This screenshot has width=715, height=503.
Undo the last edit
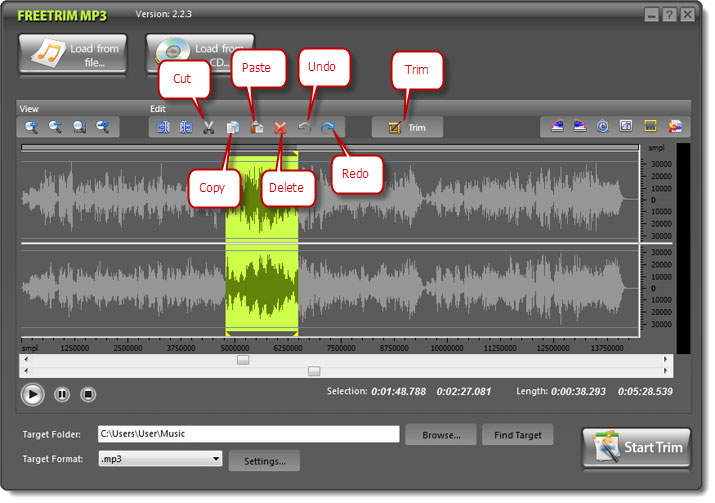(x=305, y=127)
